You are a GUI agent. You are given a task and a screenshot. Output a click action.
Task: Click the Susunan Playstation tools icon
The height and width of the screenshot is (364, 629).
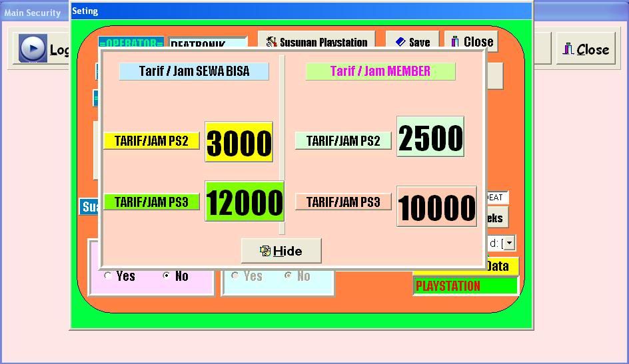click(271, 42)
